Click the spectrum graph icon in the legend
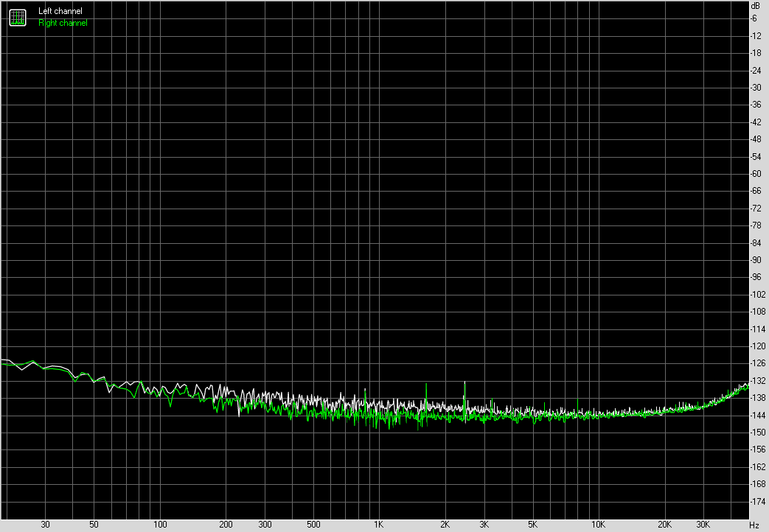The image size is (769, 532). point(17,17)
